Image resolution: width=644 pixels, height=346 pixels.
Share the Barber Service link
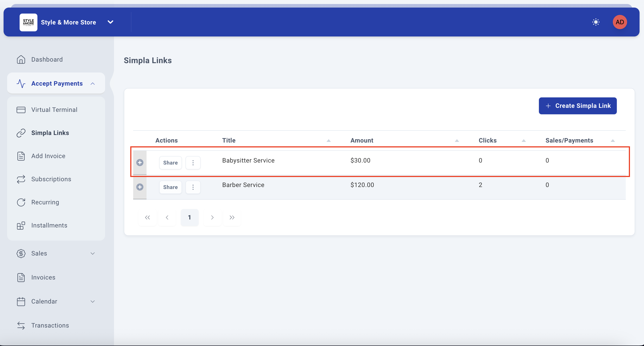(170, 187)
